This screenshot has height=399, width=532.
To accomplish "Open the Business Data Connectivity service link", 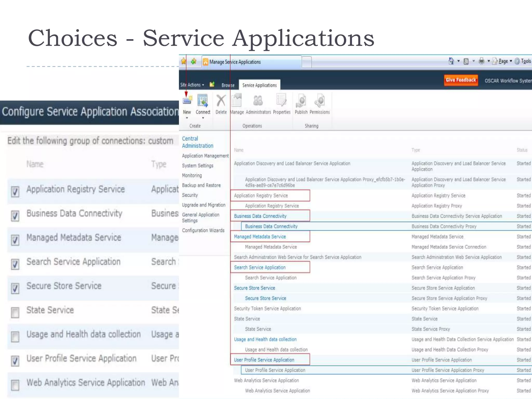I will click(x=260, y=216).
